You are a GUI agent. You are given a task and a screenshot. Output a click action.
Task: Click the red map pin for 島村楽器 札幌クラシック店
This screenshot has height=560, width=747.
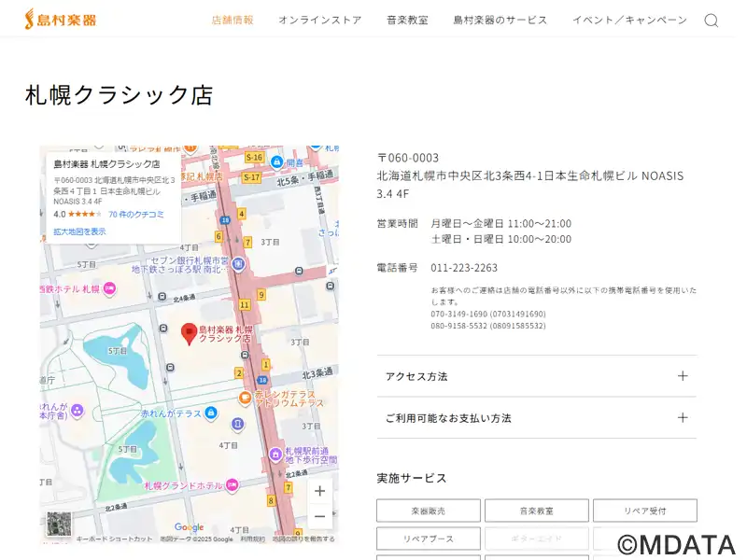tap(190, 333)
